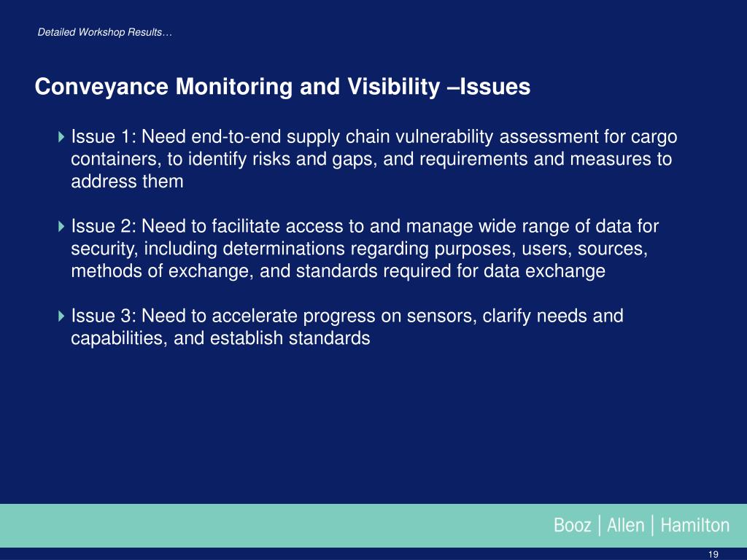
Task: Click the Booz Allen Hamilton logo
Action: pyautogui.click(x=641, y=525)
